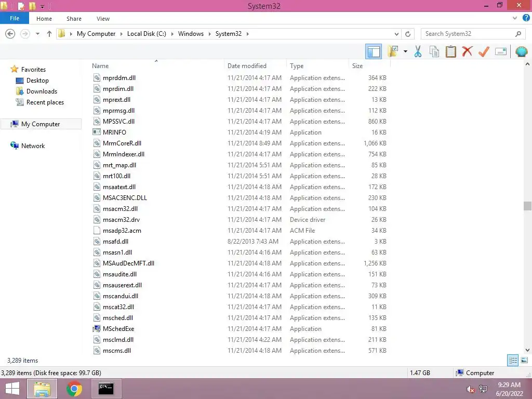This screenshot has height=399, width=532.
Task: Open Desktop in the navigation pane
Action: pyautogui.click(x=37, y=81)
